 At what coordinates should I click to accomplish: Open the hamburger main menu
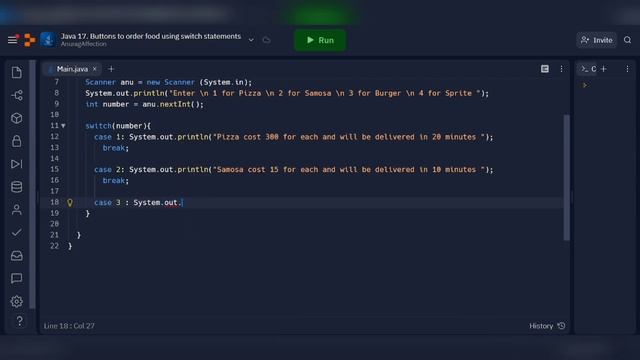[13, 40]
